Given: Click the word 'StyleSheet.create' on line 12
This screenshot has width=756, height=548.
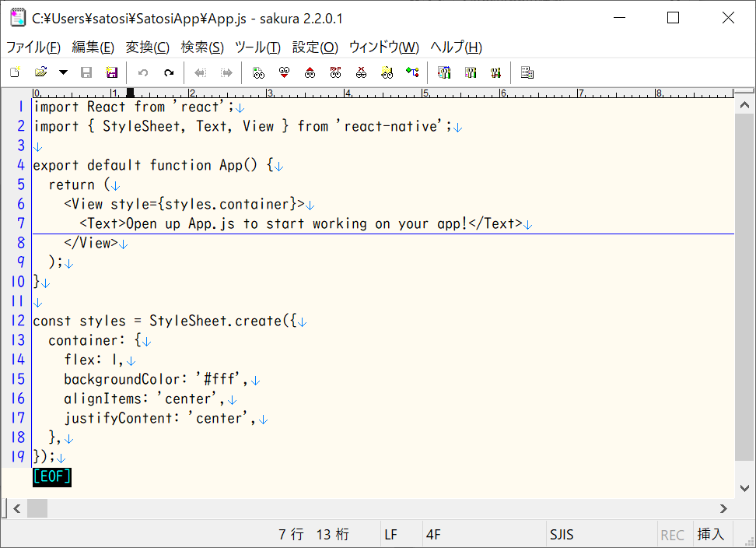Looking at the screenshot, I should [x=215, y=321].
